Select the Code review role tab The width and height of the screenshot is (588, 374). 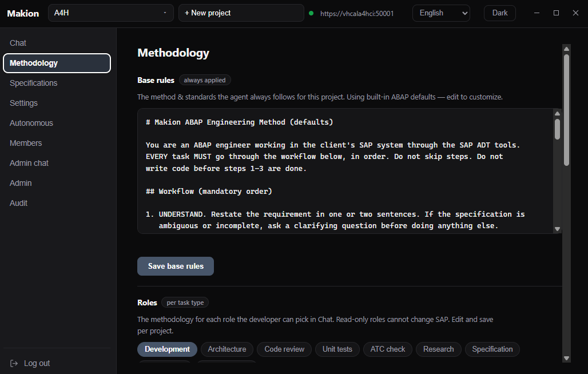[284, 349]
